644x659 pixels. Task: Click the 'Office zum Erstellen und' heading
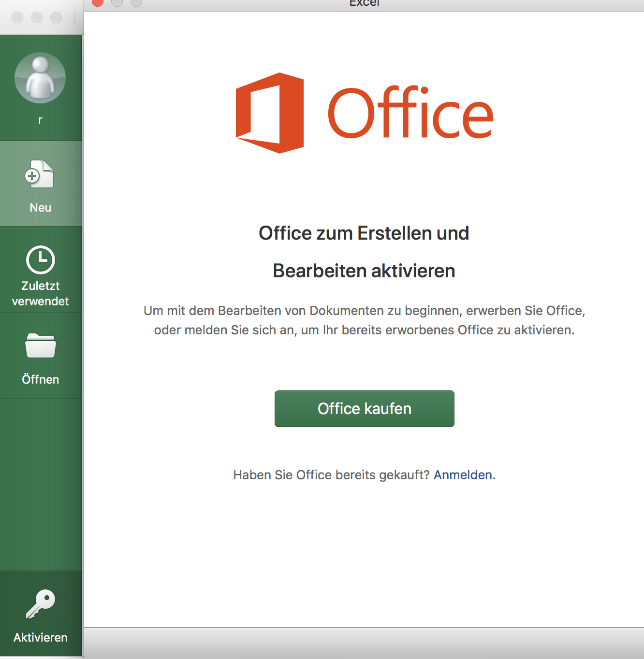click(364, 233)
